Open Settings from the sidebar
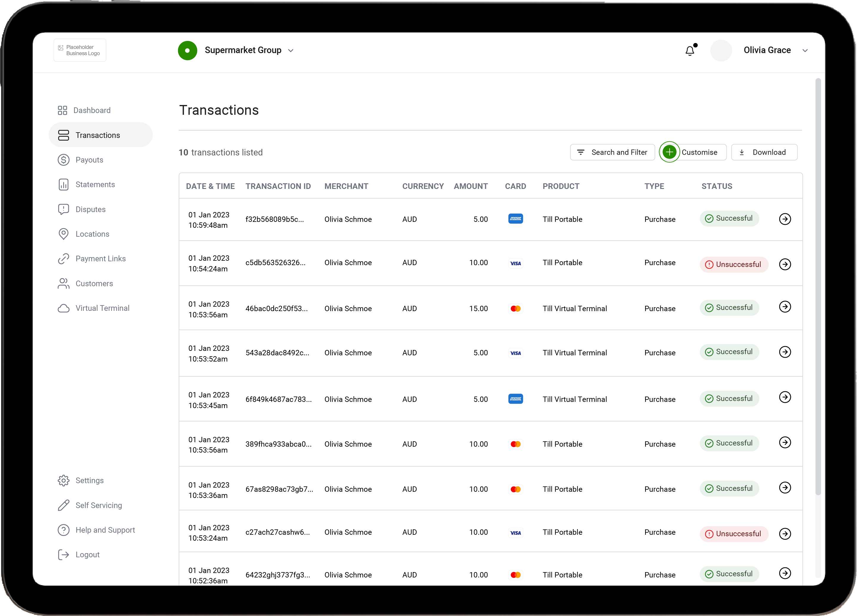857x616 pixels. coord(80,480)
